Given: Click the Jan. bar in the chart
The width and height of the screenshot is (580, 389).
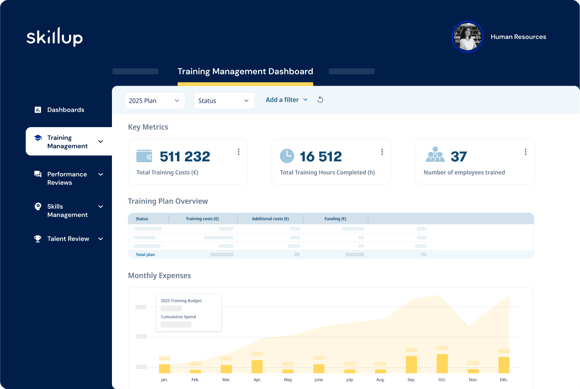Looking at the screenshot, I should pyautogui.click(x=165, y=368).
